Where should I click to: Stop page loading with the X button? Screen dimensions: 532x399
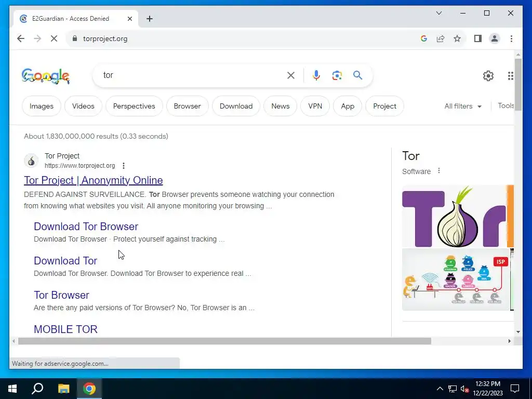pyautogui.click(x=54, y=38)
